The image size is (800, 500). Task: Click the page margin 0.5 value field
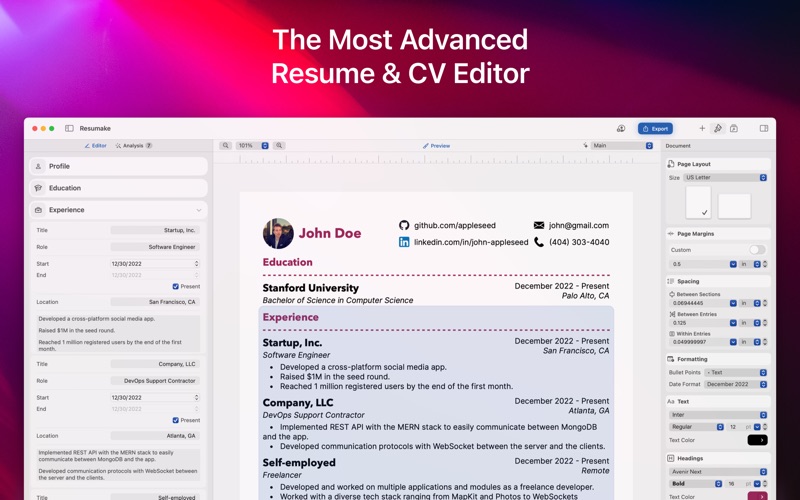[699, 264]
